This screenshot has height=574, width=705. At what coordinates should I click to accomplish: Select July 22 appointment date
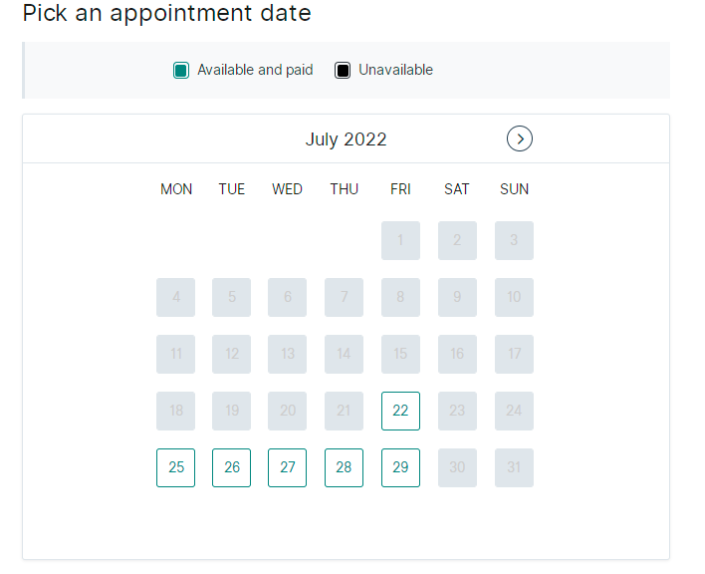tap(400, 411)
